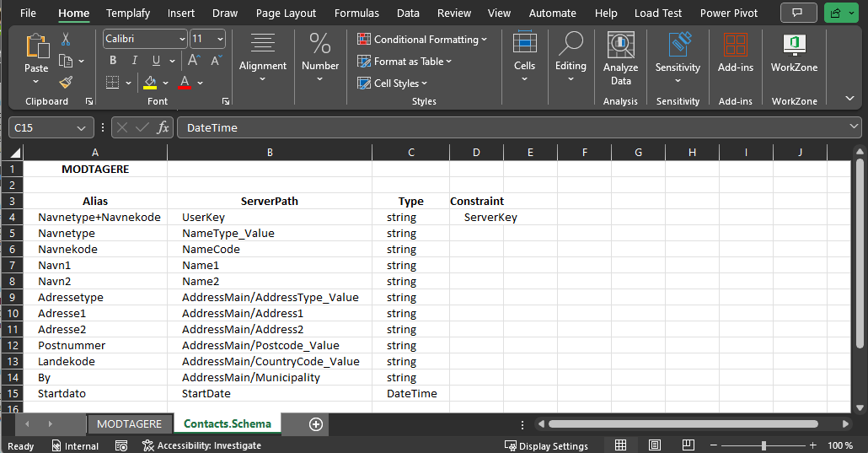Add a new sheet with plus icon
Viewport: 868px width, 453px height.
(316, 424)
